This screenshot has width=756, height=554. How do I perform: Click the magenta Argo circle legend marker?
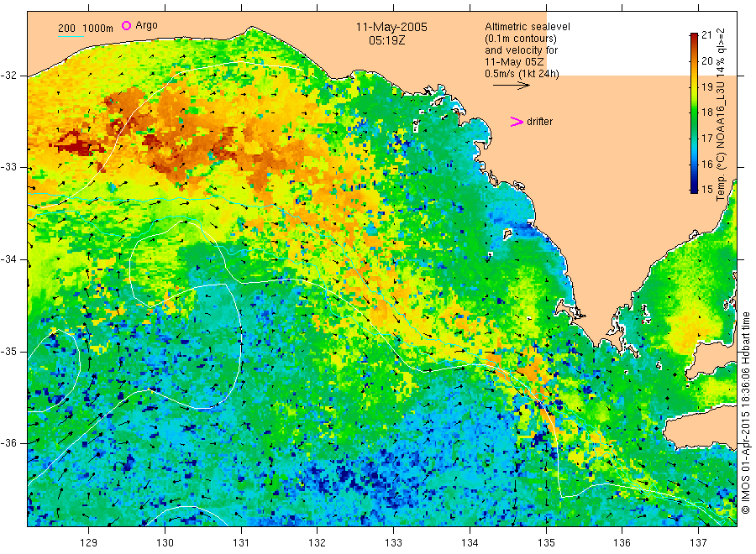coord(126,25)
